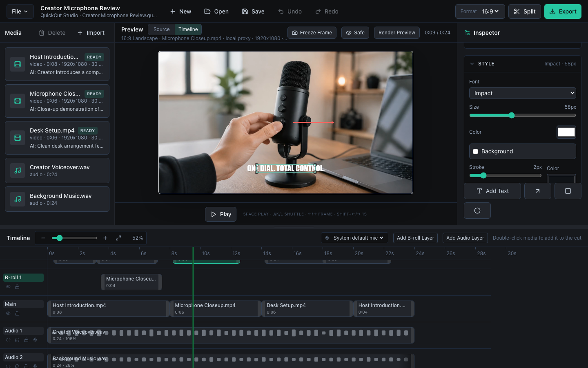Image resolution: width=588 pixels, height=368 pixels.
Task: Open the File menu
Action: click(x=20, y=11)
